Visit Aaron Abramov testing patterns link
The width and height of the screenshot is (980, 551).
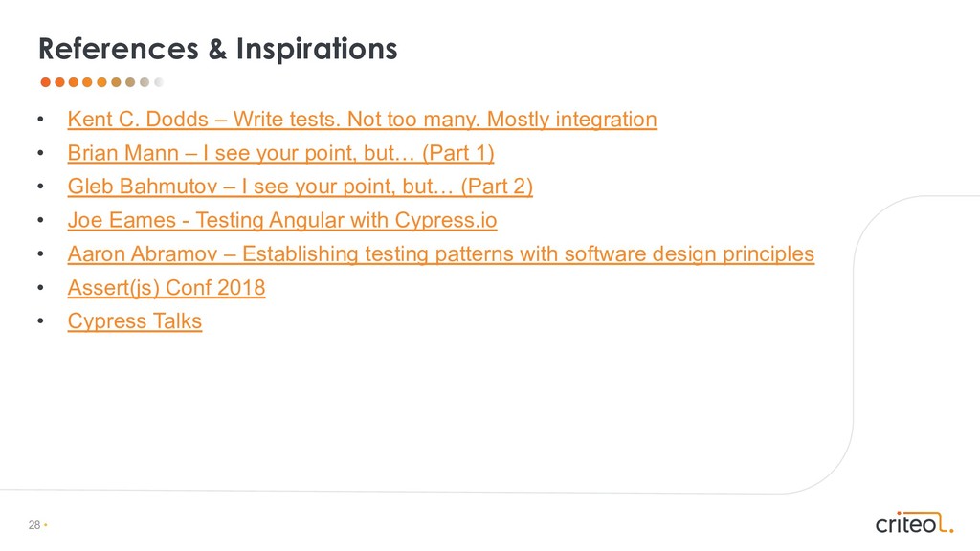[440, 254]
